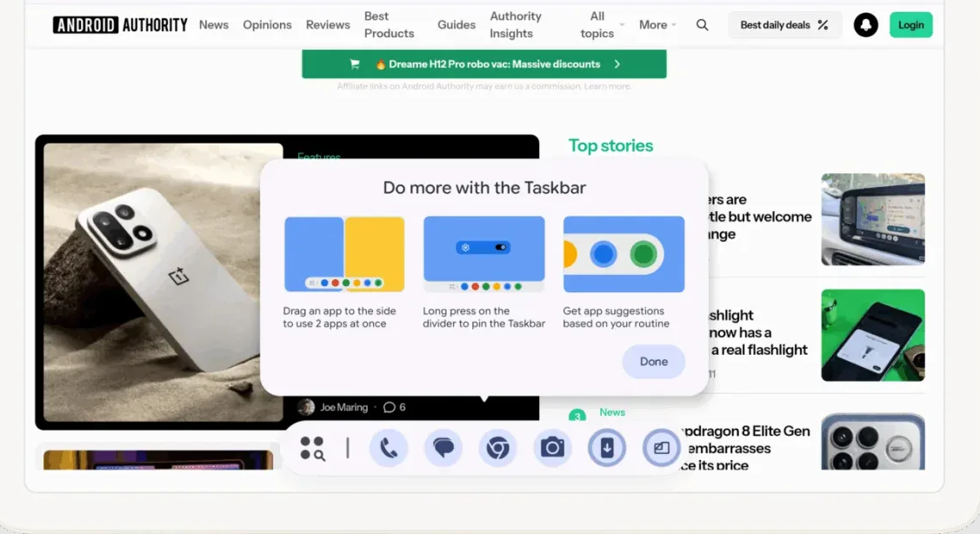The image size is (980, 534).
Task: Open Dreame H12 Pro deals banner
Action: (x=483, y=64)
